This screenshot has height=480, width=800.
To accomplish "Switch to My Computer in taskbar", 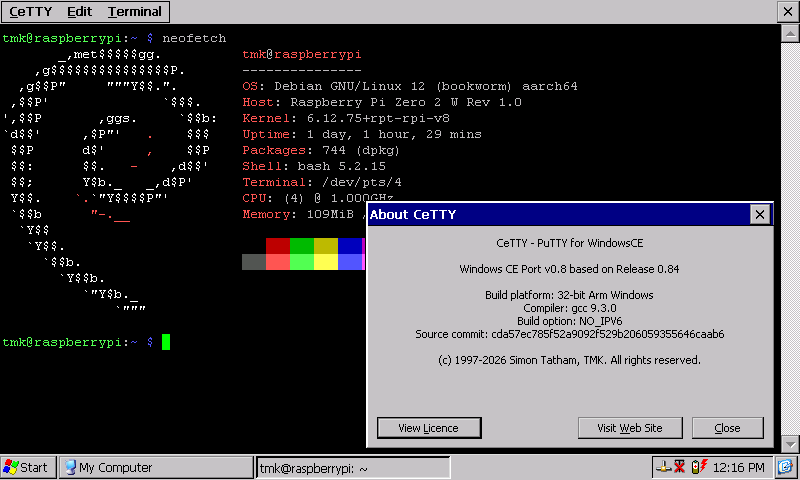I will (156, 467).
